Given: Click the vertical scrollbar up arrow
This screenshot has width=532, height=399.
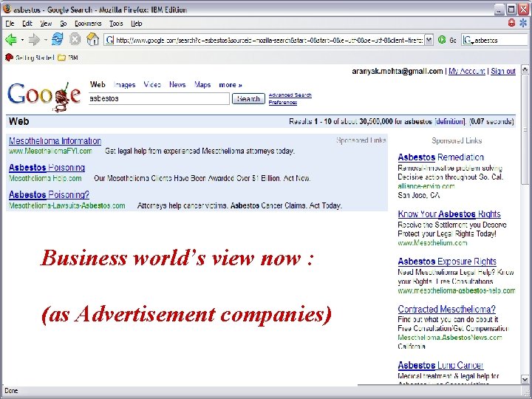Looking at the screenshot, I should 525,69.
